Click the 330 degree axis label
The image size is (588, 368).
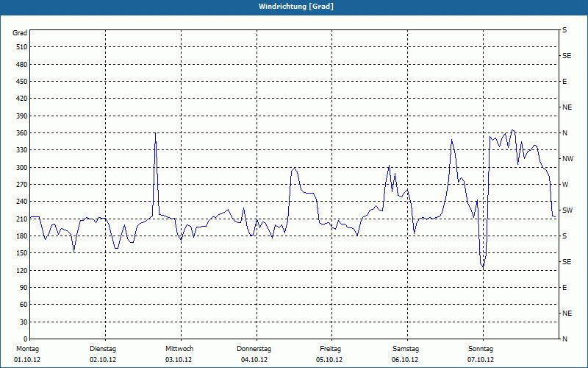click(x=22, y=150)
